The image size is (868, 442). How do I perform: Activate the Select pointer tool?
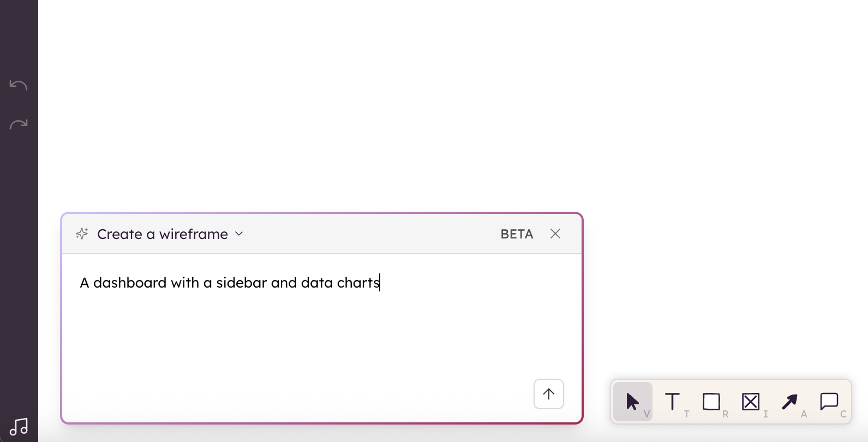point(632,402)
